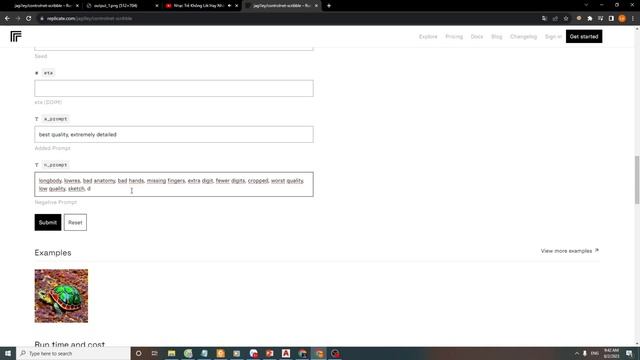
Task: Click the Cortana circle on taskbar
Action: [x=138, y=353]
